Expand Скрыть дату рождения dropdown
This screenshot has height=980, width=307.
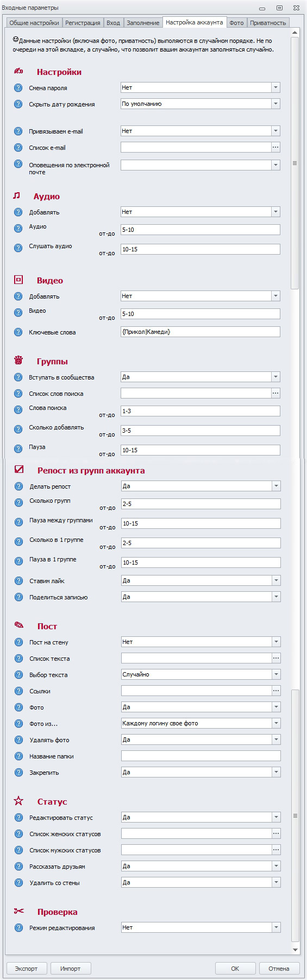(x=275, y=104)
